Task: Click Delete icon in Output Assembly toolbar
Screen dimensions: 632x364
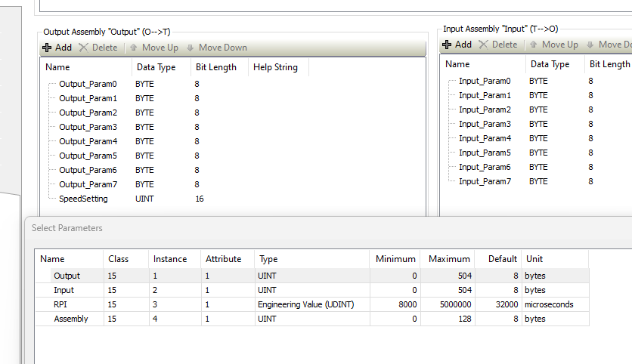Action: [x=84, y=48]
